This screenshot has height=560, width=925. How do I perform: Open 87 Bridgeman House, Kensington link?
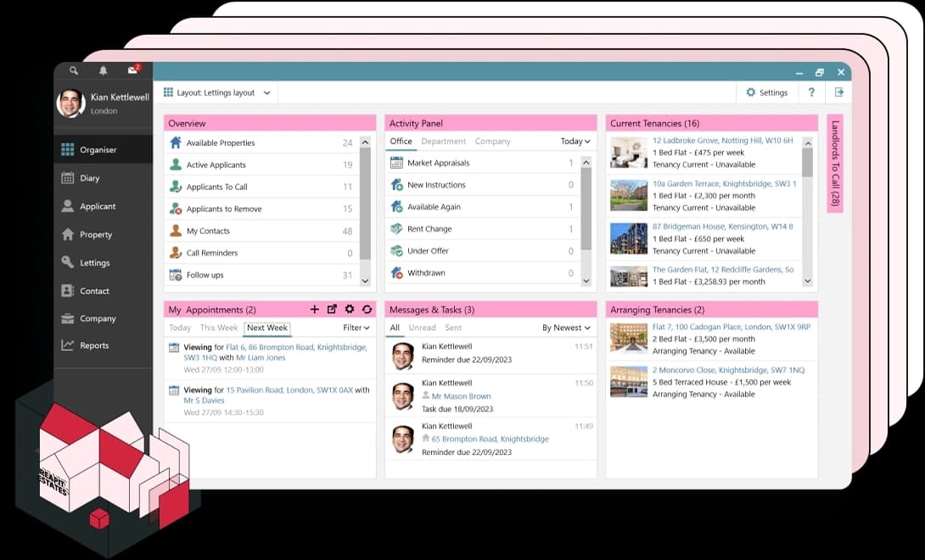(722, 227)
